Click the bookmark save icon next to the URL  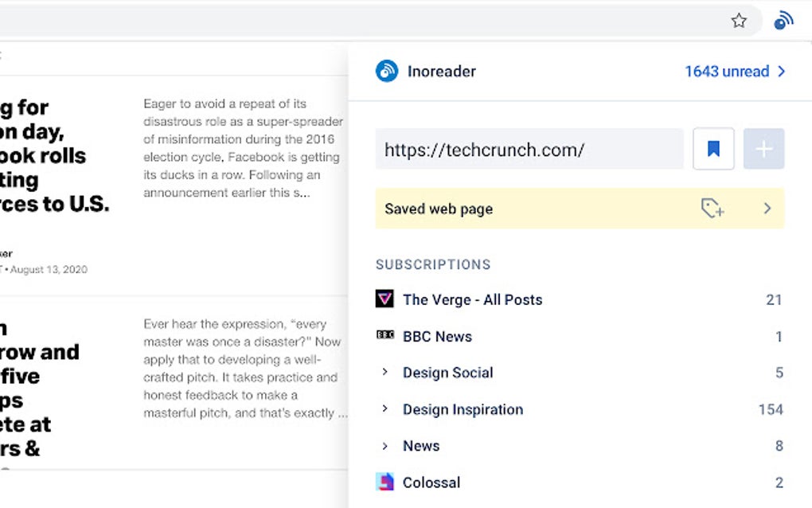[712, 149]
